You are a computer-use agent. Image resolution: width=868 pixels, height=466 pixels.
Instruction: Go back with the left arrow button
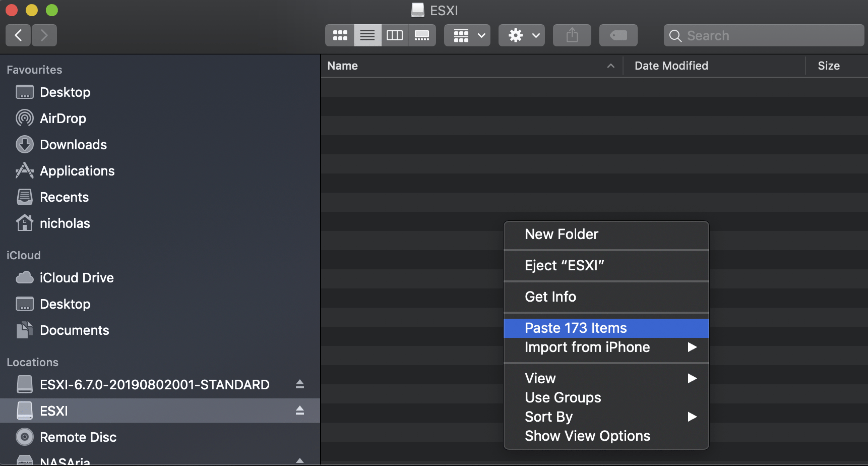18,35
